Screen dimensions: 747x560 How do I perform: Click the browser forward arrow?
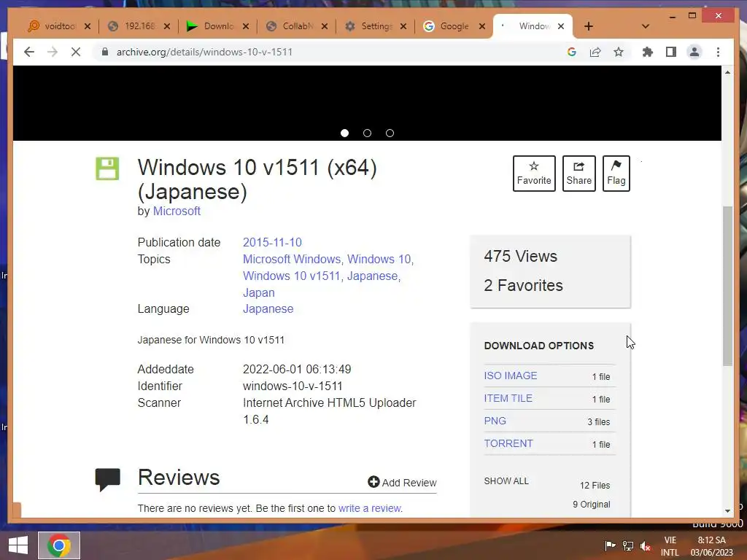[53, 52]
